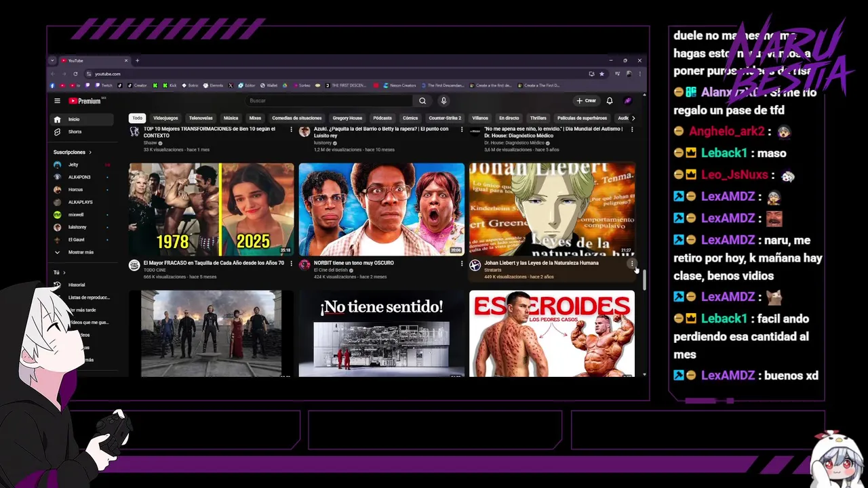Screen dimensions: 868x488
Task: Open the El Gauvi subscription channel
Action: (x=82, y=240)
